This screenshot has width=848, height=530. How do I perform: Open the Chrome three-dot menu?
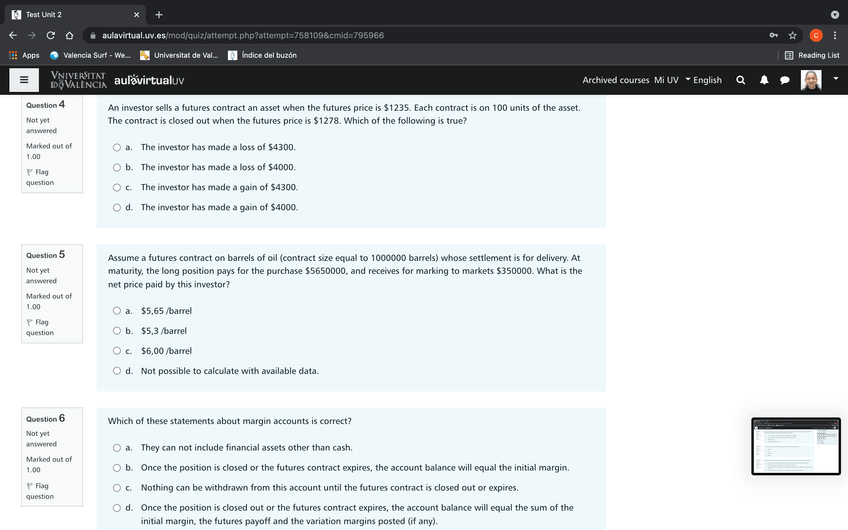click(835, 35)
